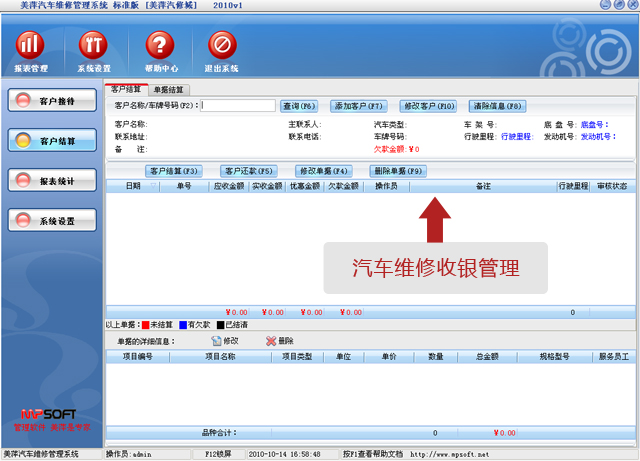640x461 pixels.
Task: Select 客户接待 in the left sidebar
Action: 52,101
